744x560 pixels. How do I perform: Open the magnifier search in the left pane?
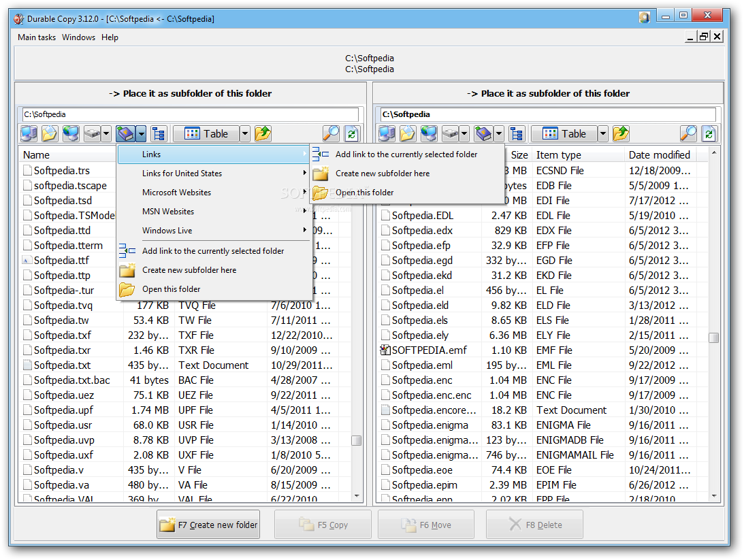[331, 134]
